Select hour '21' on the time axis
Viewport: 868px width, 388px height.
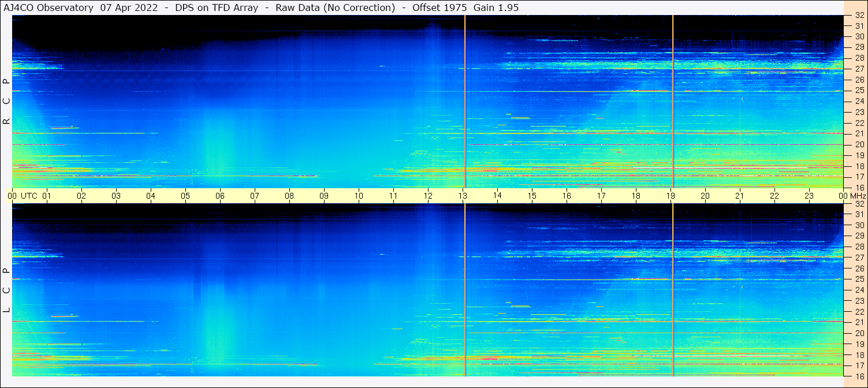740,196
